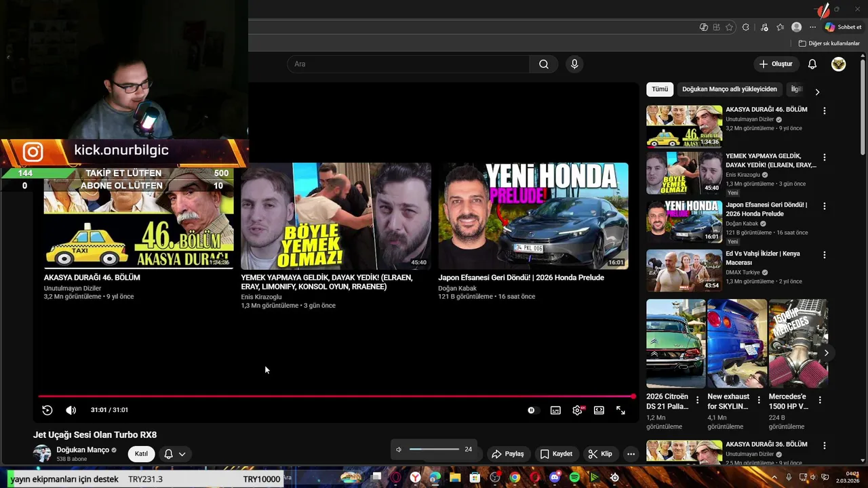Open the 2026 Citroën DS 21 short thumbnail
Screen dimensions: 868x488
(x=675, y=344)
